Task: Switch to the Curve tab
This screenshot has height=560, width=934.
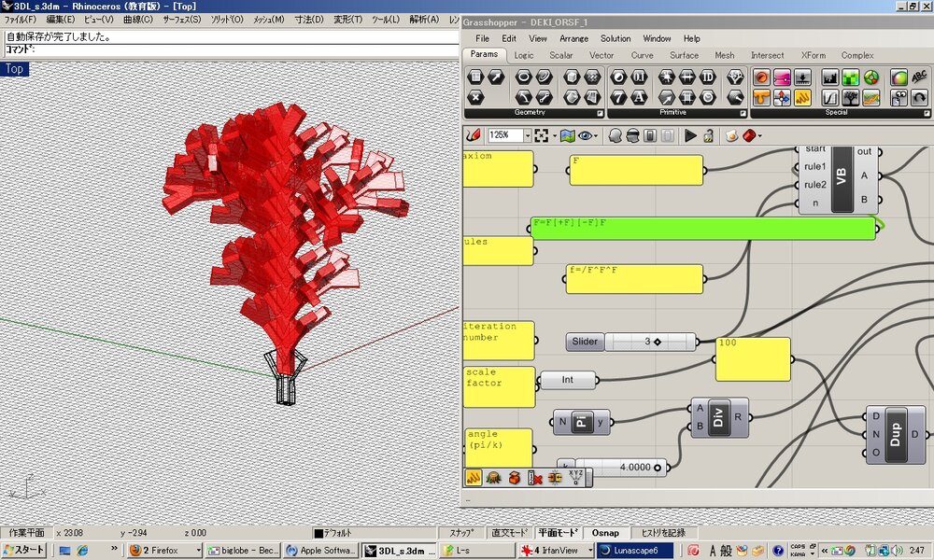Action: point(642,55)
